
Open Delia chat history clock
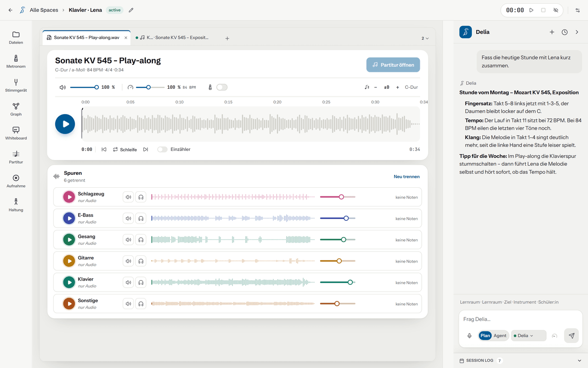click(x=565, y=32)
